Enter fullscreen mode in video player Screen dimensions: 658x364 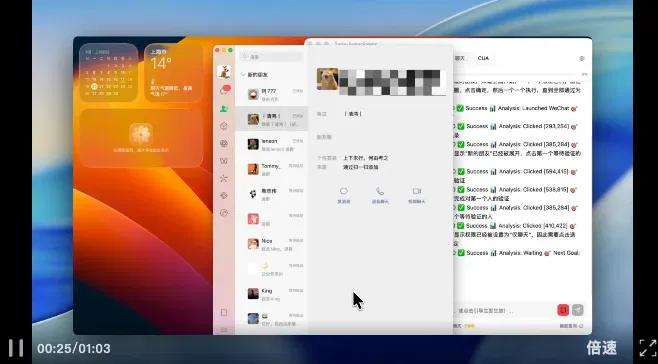(x=648, y=348)
